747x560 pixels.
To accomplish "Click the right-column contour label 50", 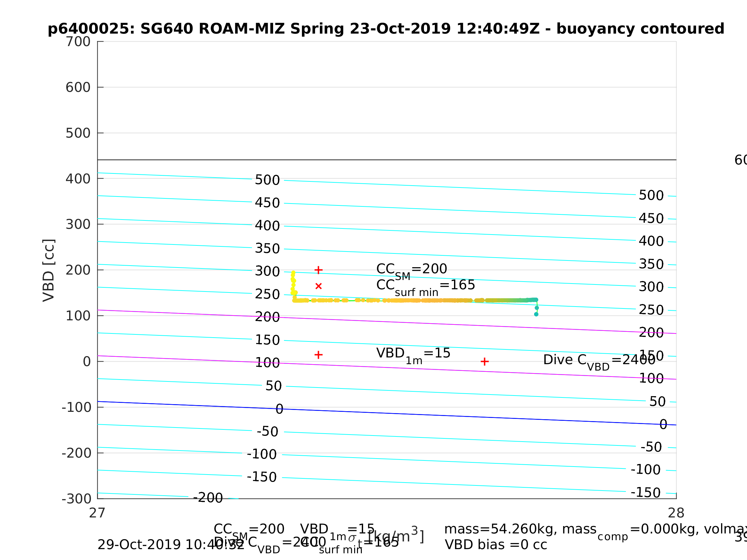I will (x=658, y=402).
